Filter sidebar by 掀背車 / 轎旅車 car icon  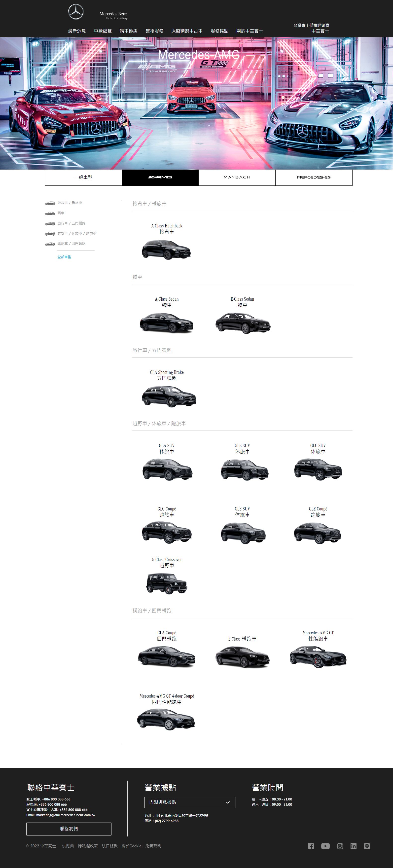click(50, 203)
